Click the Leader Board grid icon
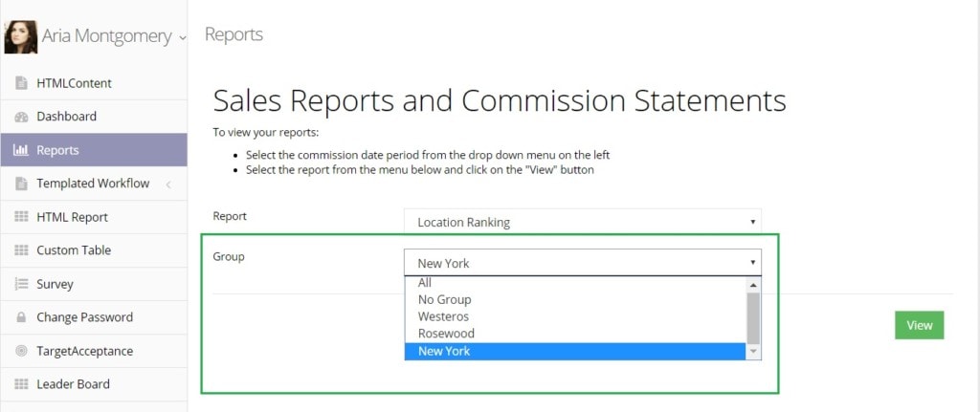Viewport: 980px width, 412px height. 21,384
